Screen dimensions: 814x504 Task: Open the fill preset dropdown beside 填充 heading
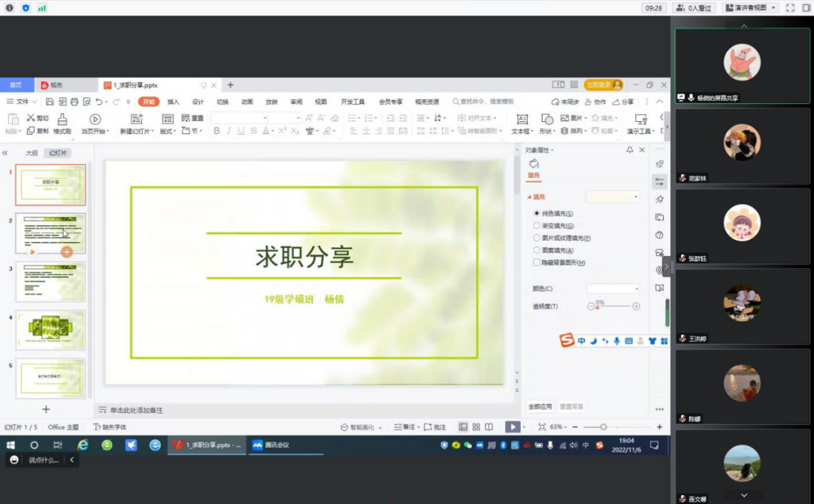click(613, 197)
